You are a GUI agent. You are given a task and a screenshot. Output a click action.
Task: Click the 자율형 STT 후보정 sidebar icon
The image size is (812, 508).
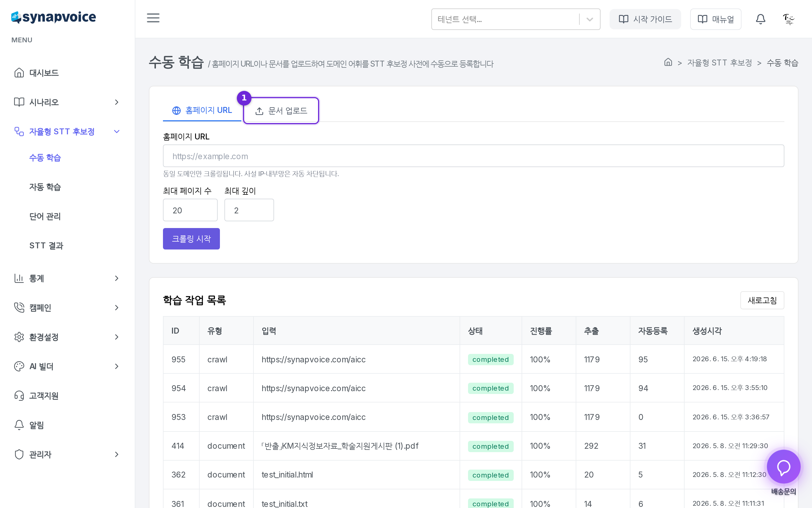tap(19, 131)
